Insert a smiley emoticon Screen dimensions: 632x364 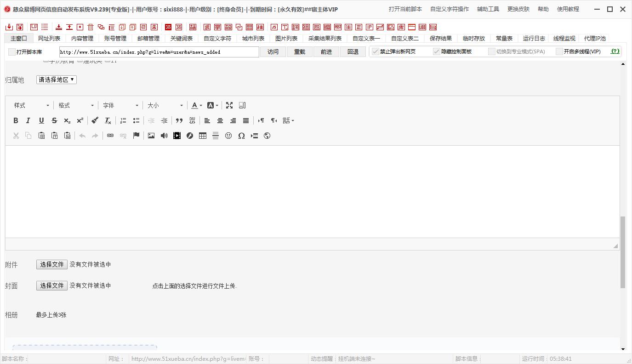[228, 136]
